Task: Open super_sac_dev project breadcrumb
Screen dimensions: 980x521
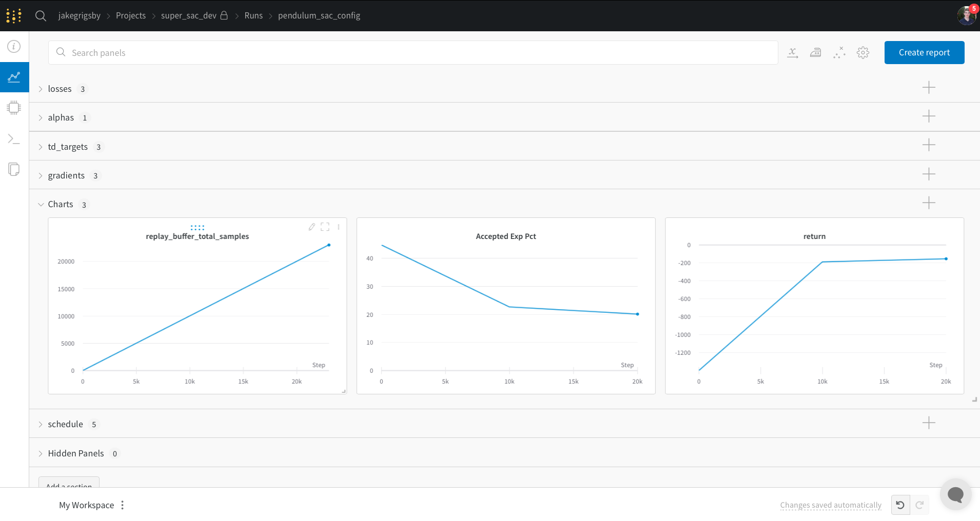Action: tap(189, 15)
